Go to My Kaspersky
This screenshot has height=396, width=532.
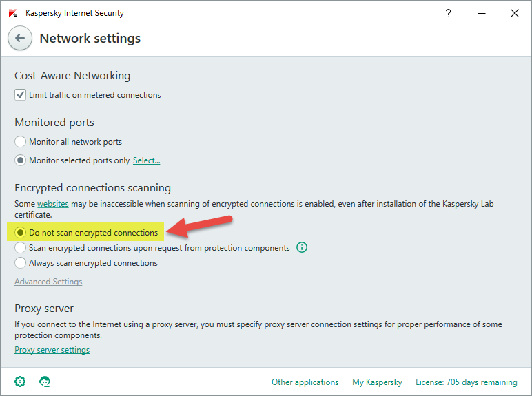click(x=377, y=382)
